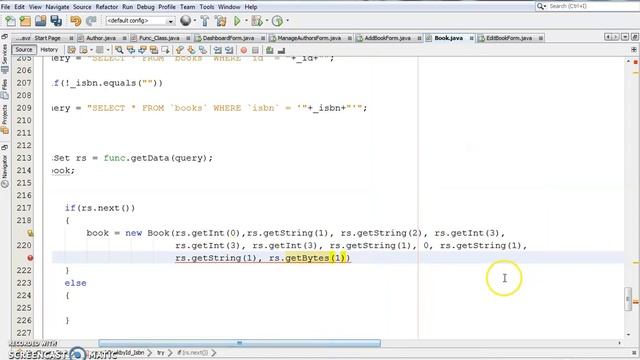Click the New File toolbar icon
The image size is (640, 360).
coord(10,21)
